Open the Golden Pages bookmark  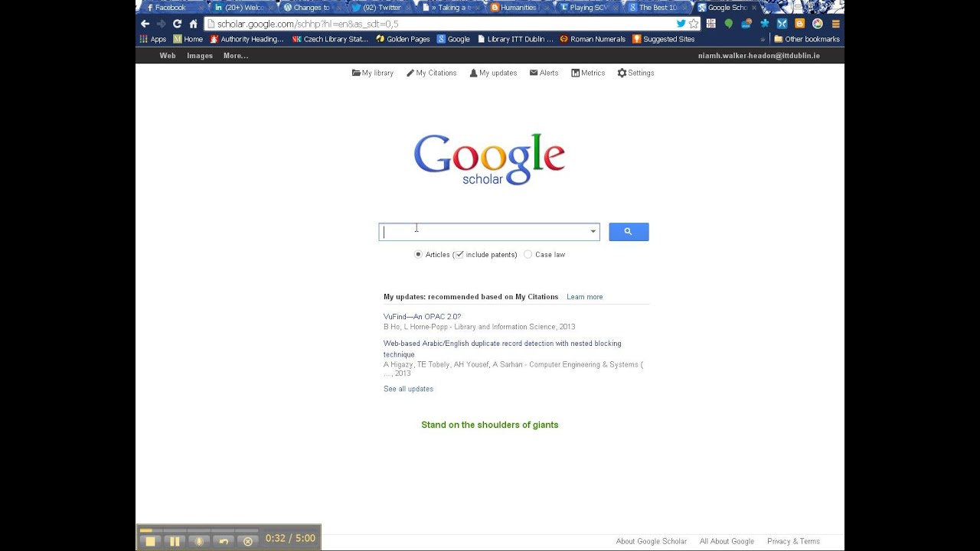point(403,39)
